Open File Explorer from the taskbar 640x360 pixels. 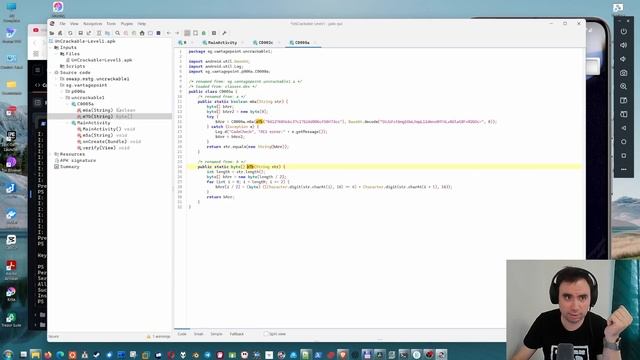(x=36, y=354)
